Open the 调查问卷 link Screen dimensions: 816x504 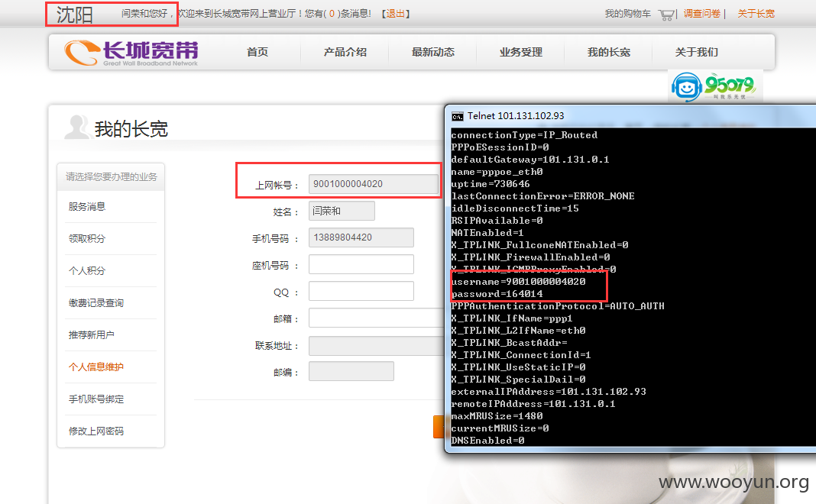click(702, 14)
